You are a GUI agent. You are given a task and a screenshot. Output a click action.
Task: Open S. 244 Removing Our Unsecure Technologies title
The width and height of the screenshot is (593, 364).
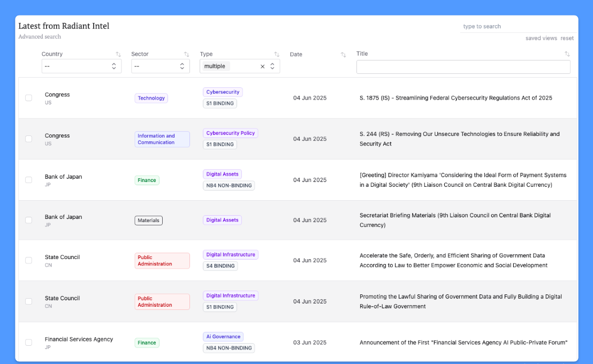[x=460, y=139]
